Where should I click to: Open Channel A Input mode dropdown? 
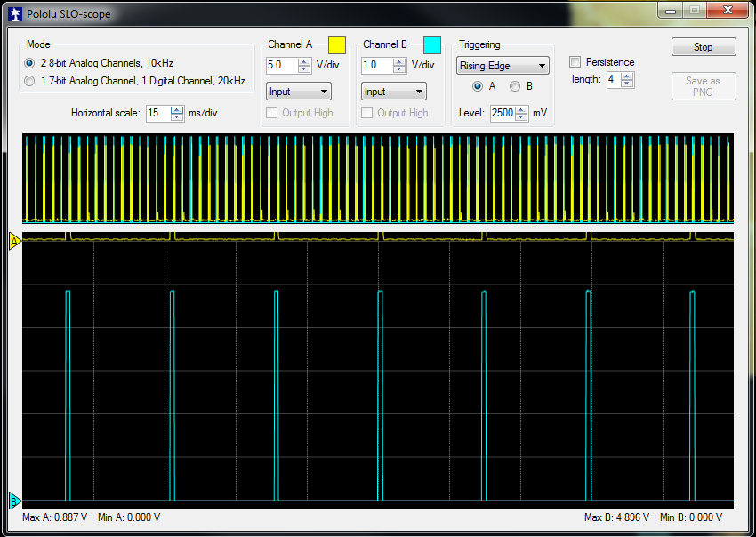tap(299, 92)
